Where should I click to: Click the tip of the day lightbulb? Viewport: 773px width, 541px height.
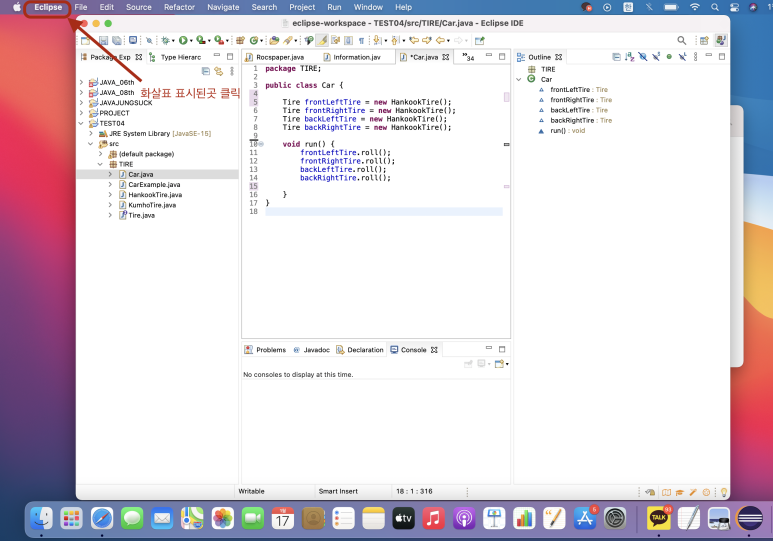click(723, 492)
